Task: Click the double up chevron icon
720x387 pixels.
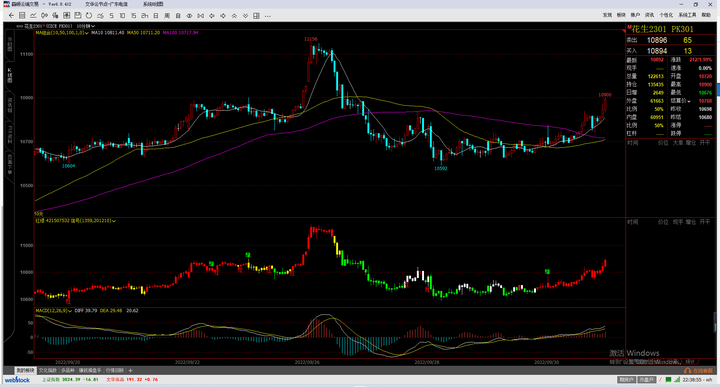Action: coord(234,16)
